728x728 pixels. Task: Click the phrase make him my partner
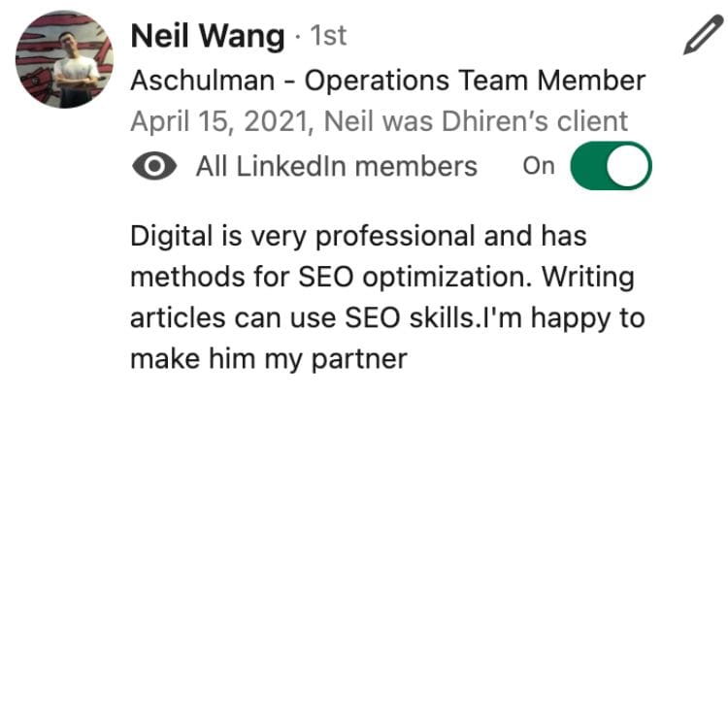(x=269, y=359)
